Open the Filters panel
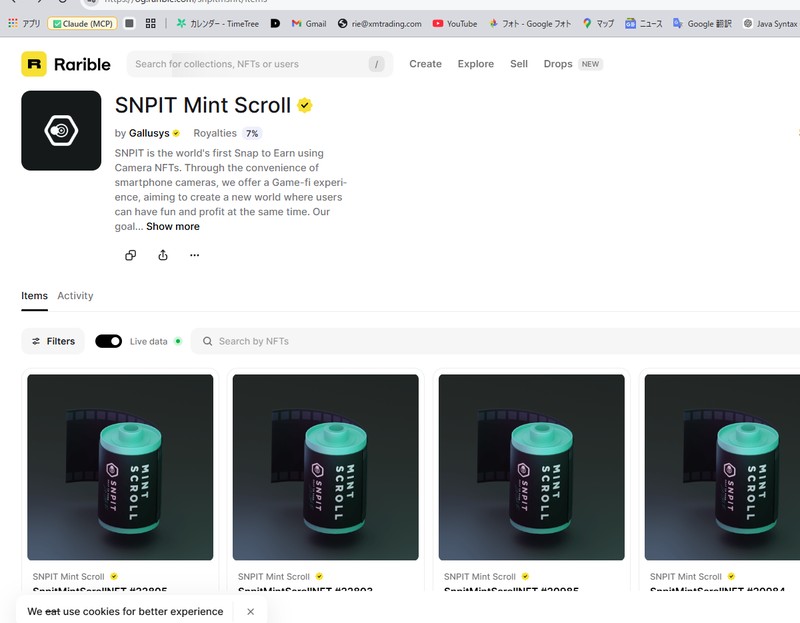 (53, 341)
